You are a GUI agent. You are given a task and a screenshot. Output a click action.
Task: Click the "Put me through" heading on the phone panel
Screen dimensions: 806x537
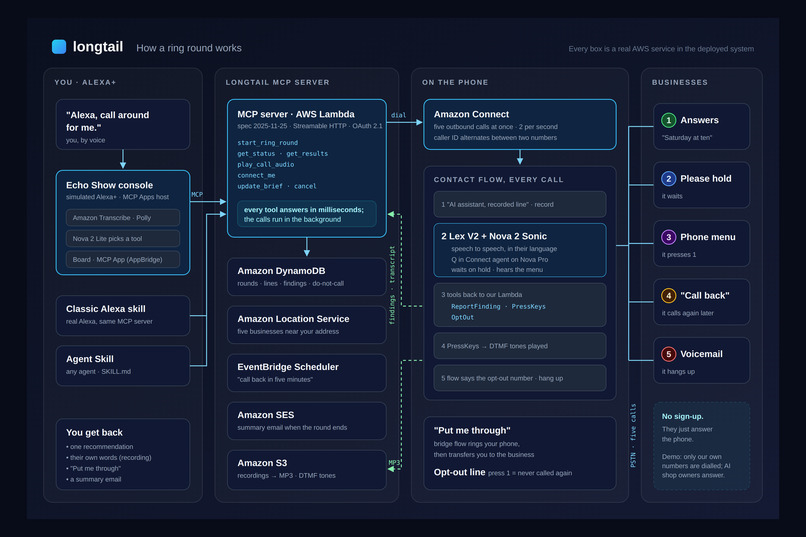tap(472, 431)
